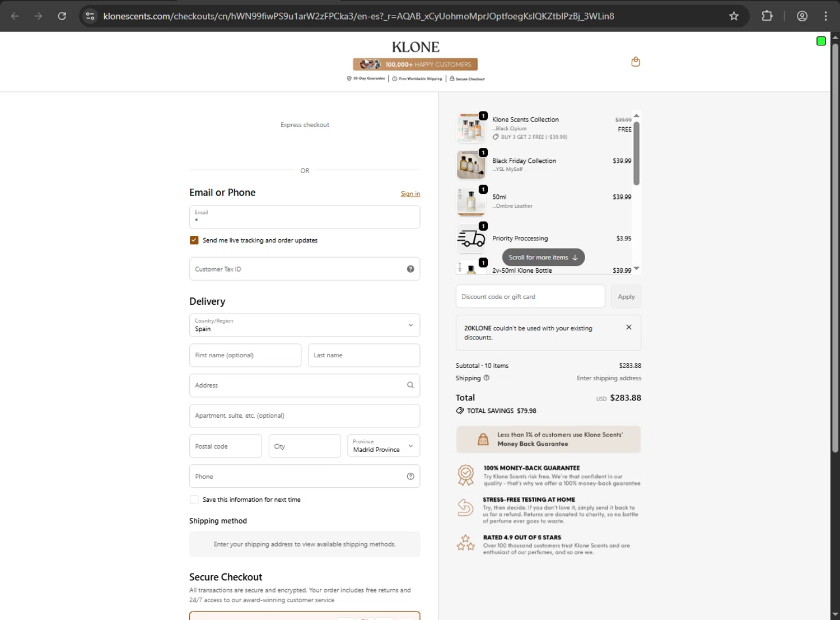Click the 100,000+ Happy Customers banner

coord(416,64)
